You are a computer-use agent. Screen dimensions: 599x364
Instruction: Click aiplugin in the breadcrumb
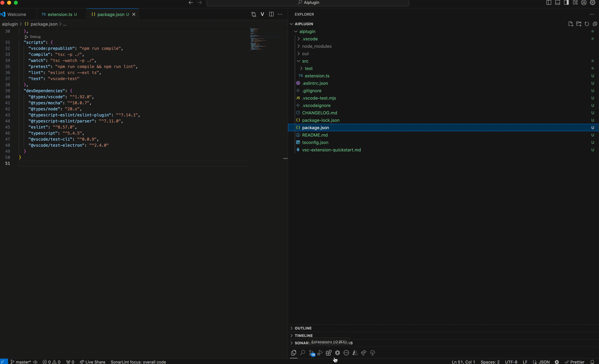10,24
